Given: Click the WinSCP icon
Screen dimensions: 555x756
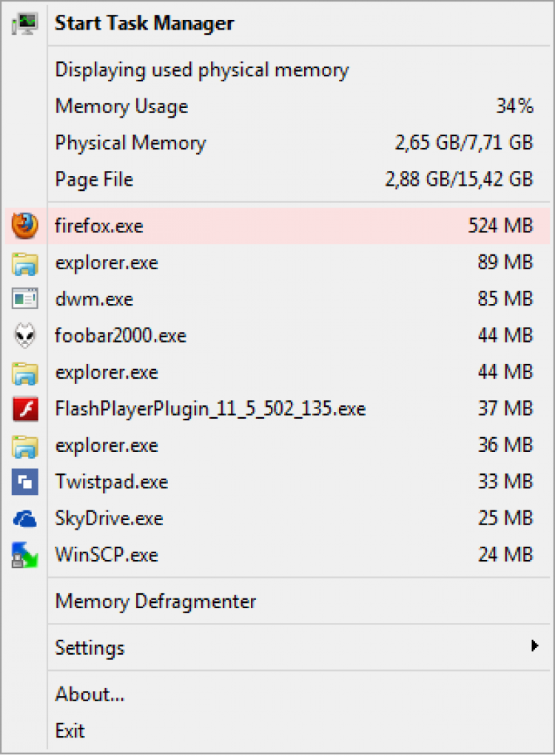Looking at the screenshot, I should coord(24,555).
